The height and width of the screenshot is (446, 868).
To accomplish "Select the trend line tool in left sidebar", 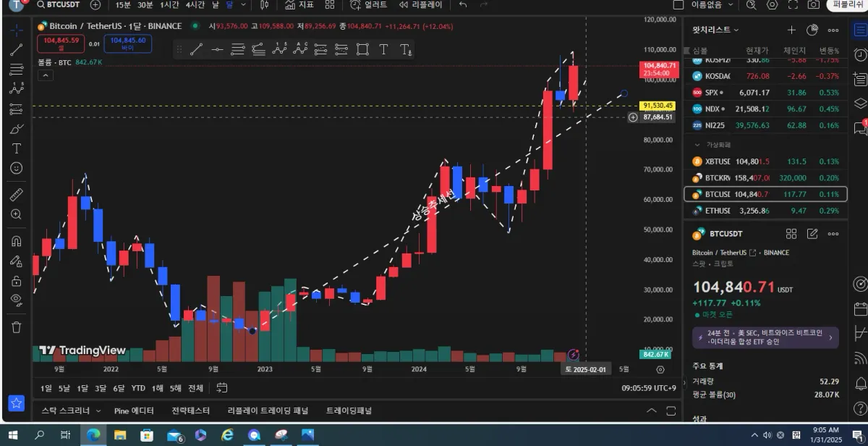I will (x=16, y=50).
